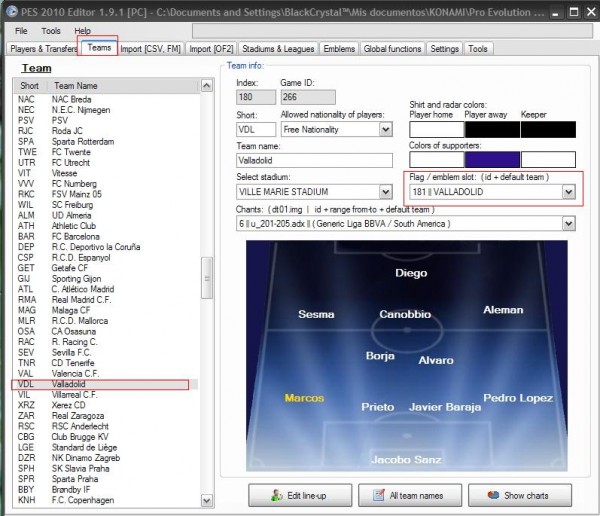This screenshot has width=600, height=516.
Task: Click player Sesma on the pitch
Action: coord(316,314)
